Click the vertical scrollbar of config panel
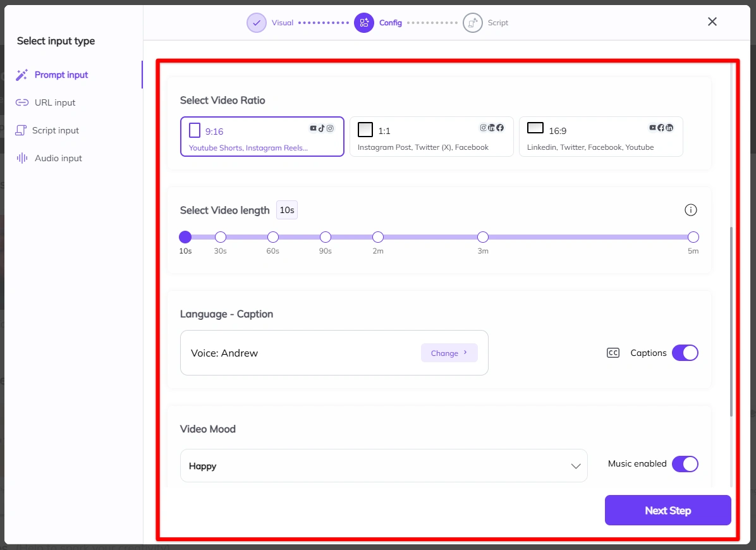Viewport: 756px width, 550px height. point(731,322)
